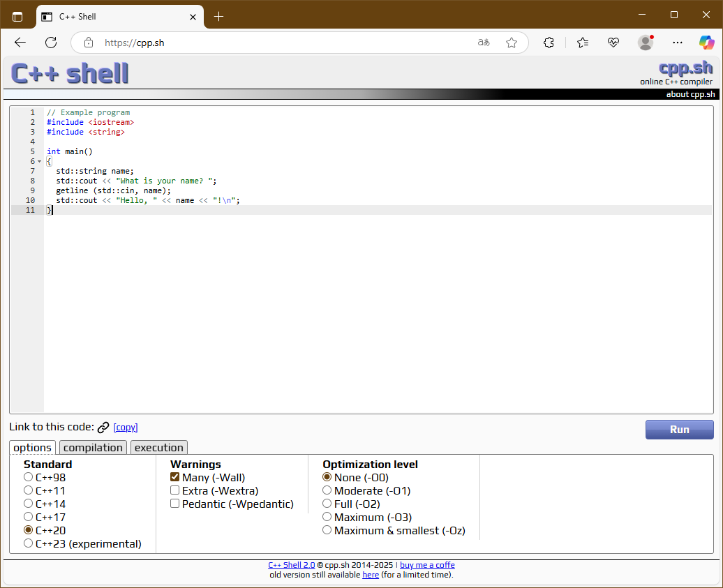Select C++98 standard

click(29, 477)
